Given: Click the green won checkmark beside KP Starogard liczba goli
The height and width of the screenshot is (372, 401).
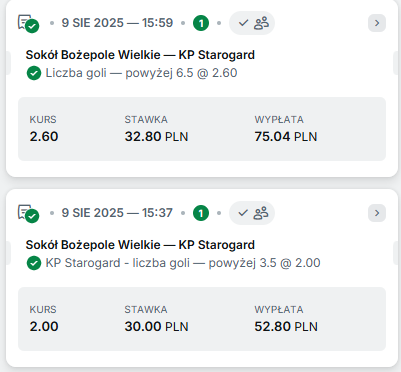Looking at the screenshot, I should pyautogui.click(x=34, y=263).
